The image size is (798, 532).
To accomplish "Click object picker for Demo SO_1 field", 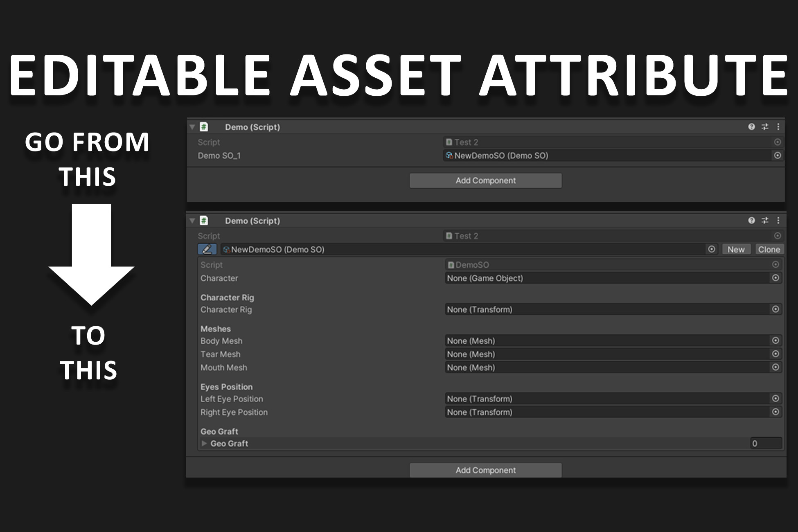I will (x=778, y=156).
